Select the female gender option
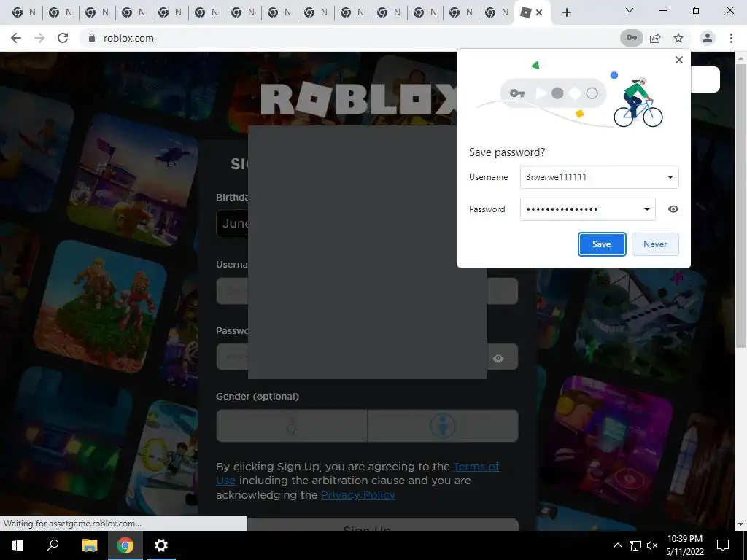The image size is (747, 560). click(292, 426)
